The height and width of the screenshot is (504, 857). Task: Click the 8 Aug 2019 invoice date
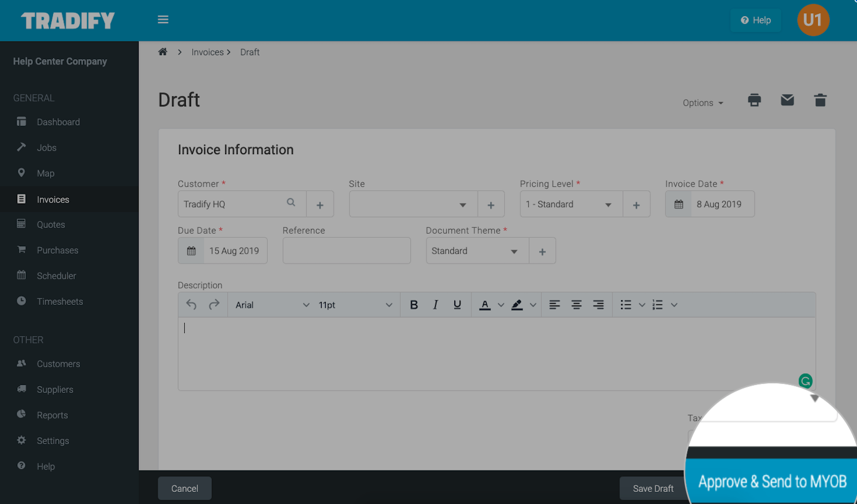[x=719, y=204]
